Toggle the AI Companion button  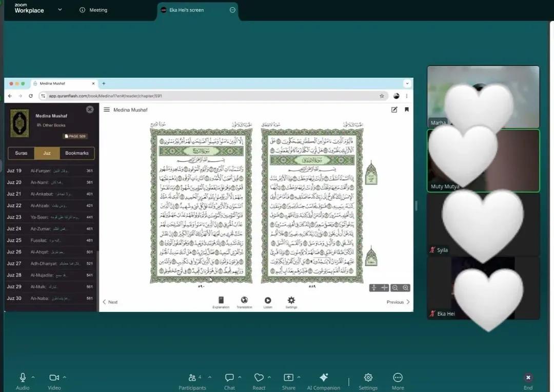pyautogui.click(x=324, y=378)
